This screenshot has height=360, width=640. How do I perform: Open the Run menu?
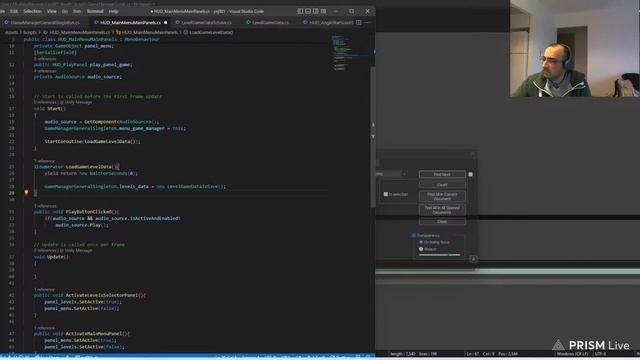[77, 11]
